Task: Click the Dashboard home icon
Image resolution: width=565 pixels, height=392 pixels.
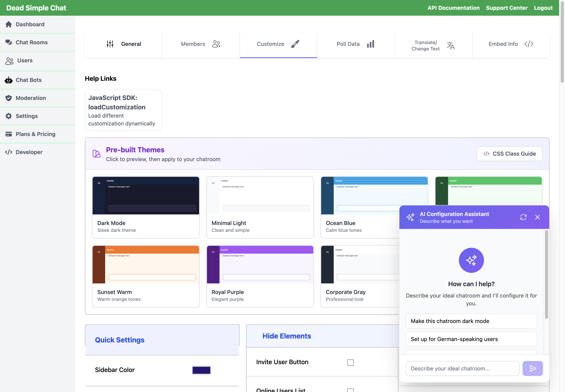Action: pyautogui.click(x=9, y=24)
